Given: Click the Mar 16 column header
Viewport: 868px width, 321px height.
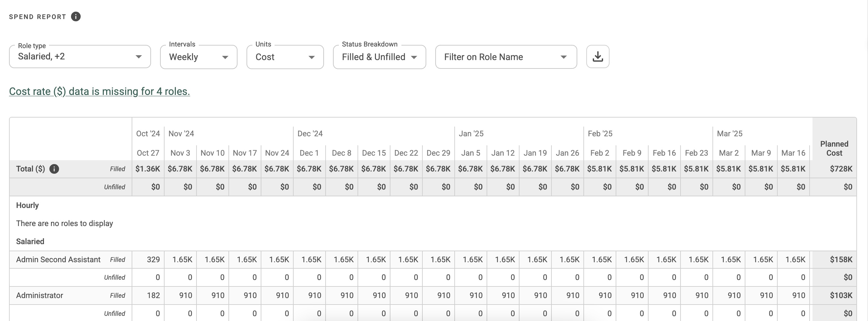Looking at the screenshot, I should pyautogui.click(x=793, y=153).
